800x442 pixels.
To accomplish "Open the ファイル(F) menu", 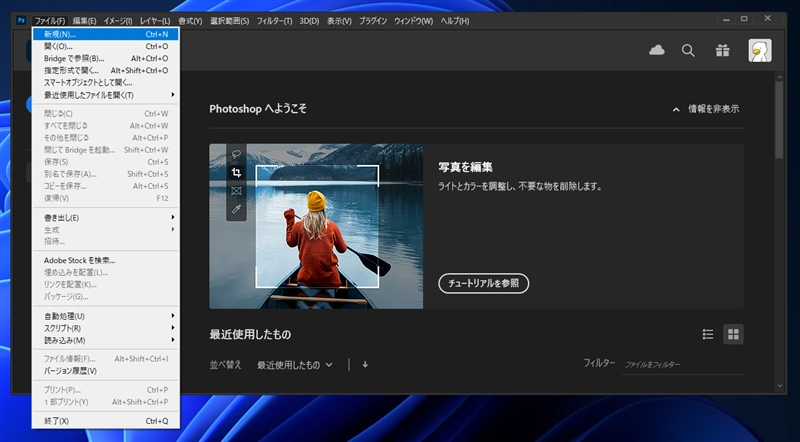I will point(49,21).
